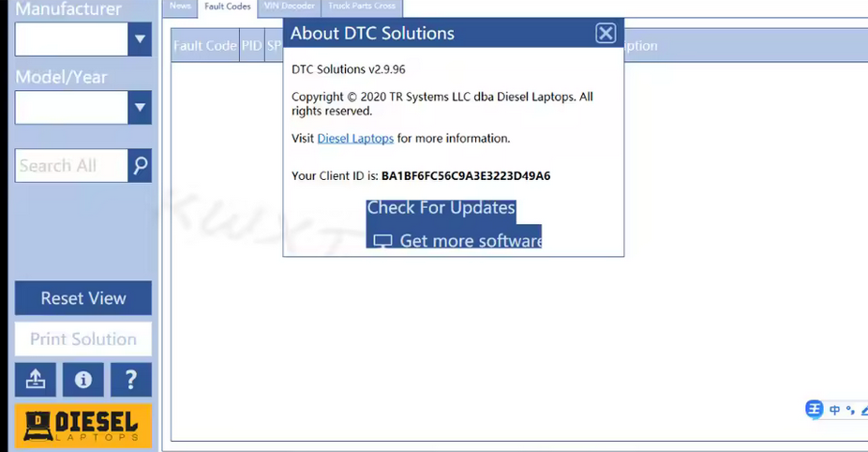Click into the Search All field
The height and width of the screenshot is (452, 868).
point(70,166)
